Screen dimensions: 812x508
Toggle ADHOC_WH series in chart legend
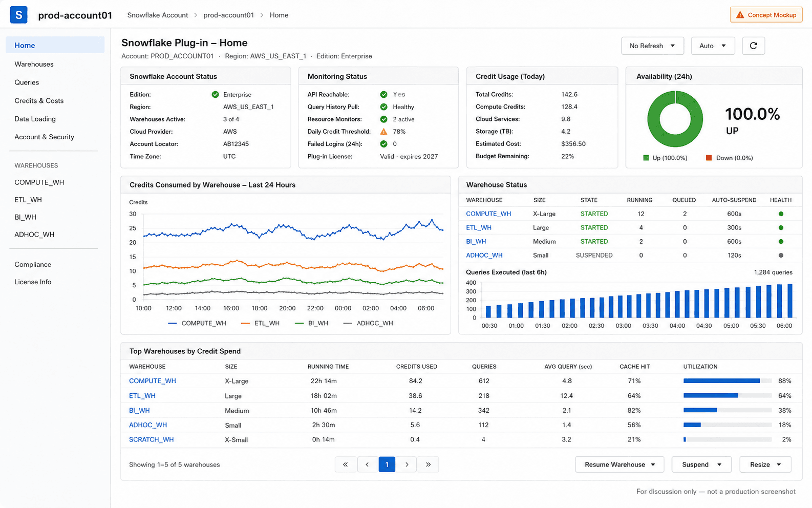pyautogui.click(x=368, y=323)
